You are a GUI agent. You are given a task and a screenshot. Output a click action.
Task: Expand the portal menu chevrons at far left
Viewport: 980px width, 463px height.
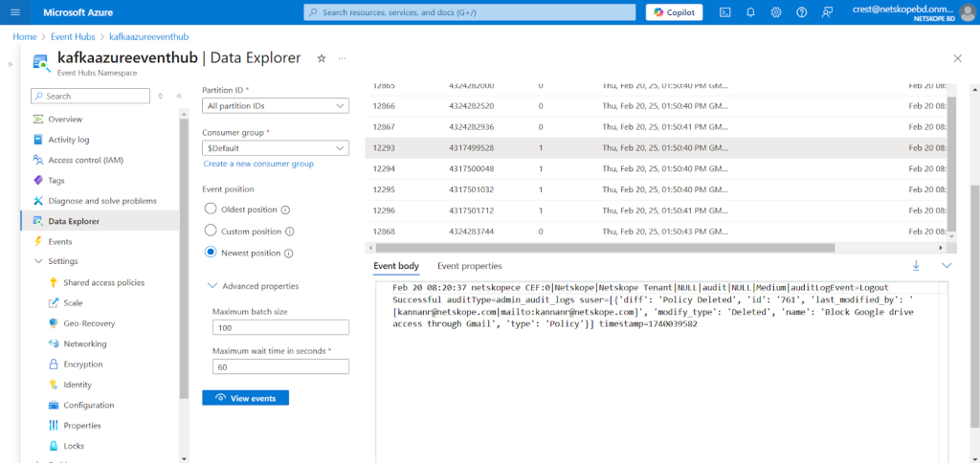click(x=10, y=64)
